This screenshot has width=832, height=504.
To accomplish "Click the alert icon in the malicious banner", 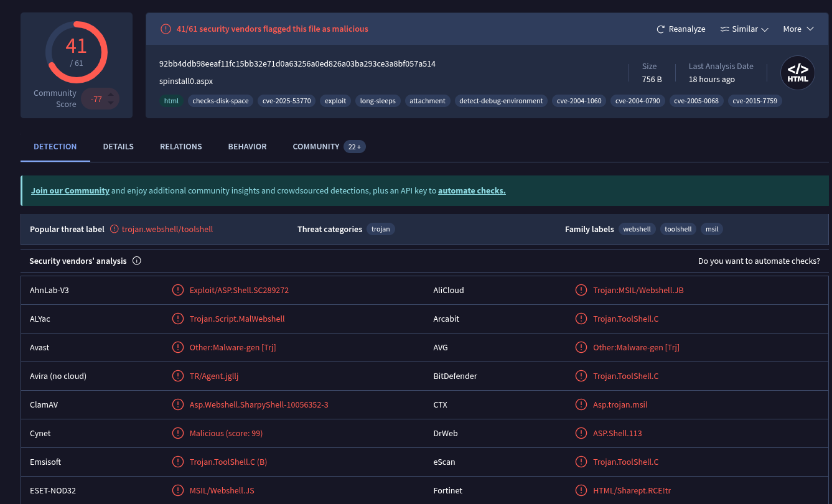I will (166, 29).
